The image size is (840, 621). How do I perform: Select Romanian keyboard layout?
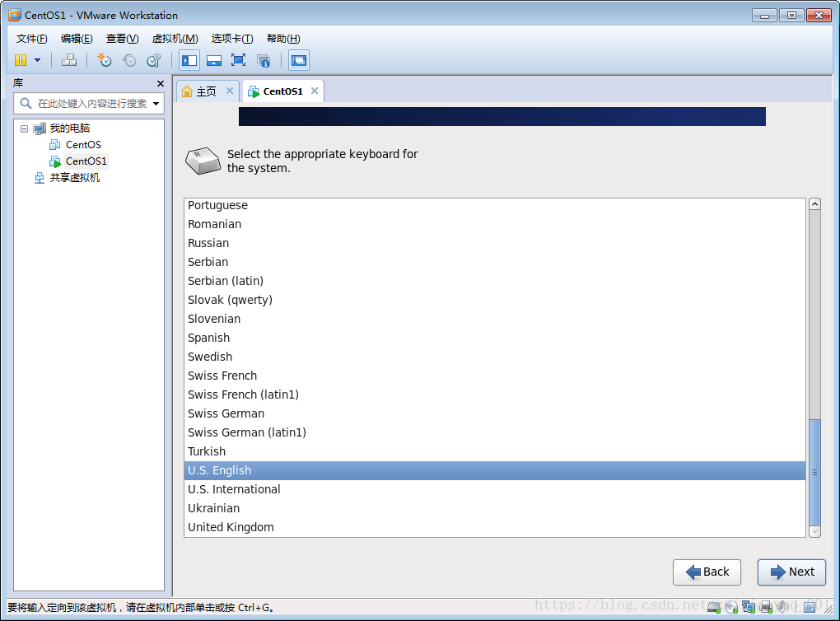point(495,224)
